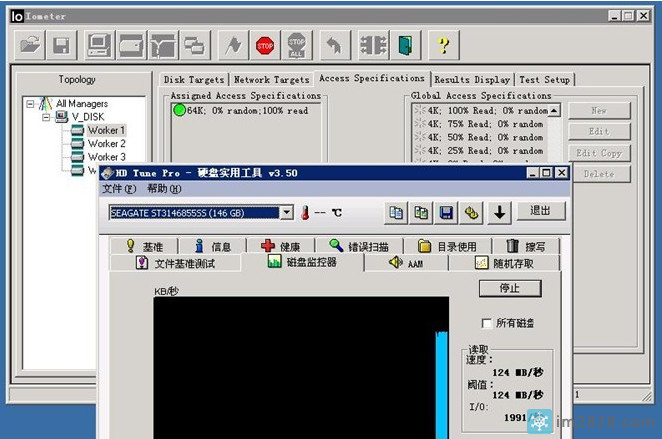Screen dimensions: 662x439
Task: Open Iometer help question mark icon
Action: (x=443, y=45)
